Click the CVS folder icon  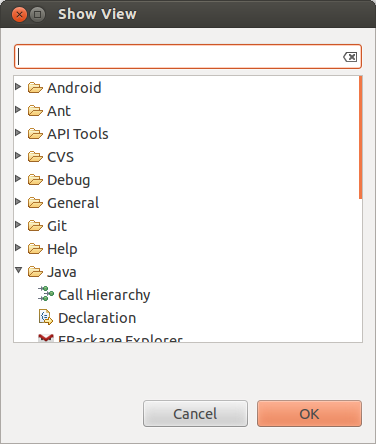pyautogui.click(x=35, y=157)
